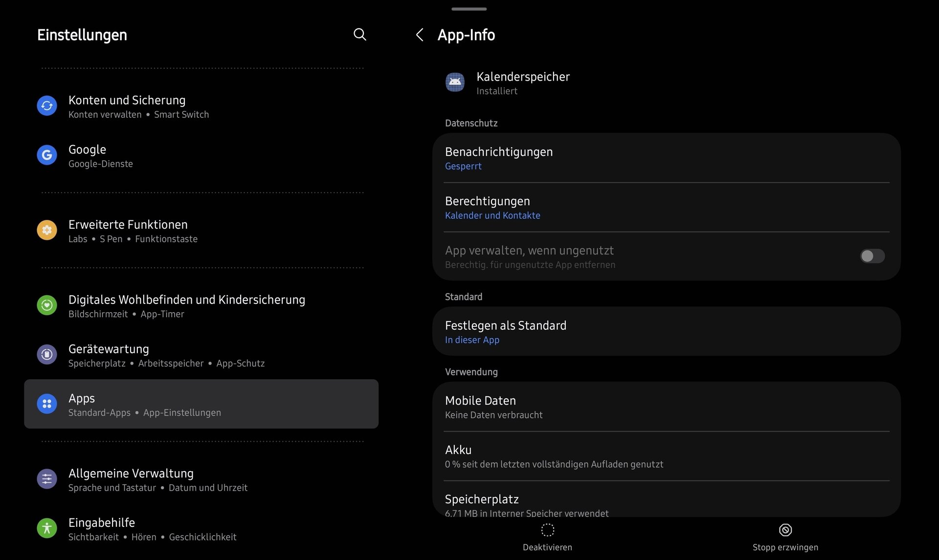The height and width of the screenshot is (560, 939).
Task: Click the Akku 0 % usage text
Action: (554, 464)
